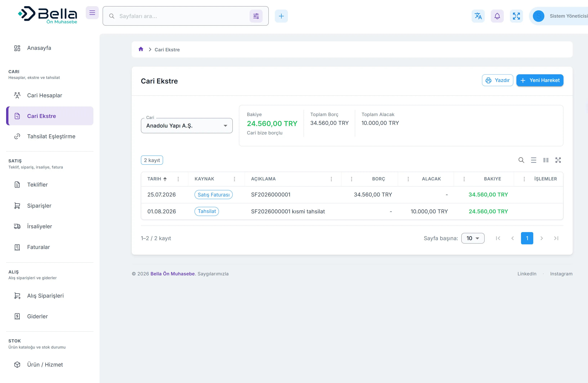Click the home breadcrumb icon
This screenshot has height=383, width=588.
coord(141,49)
